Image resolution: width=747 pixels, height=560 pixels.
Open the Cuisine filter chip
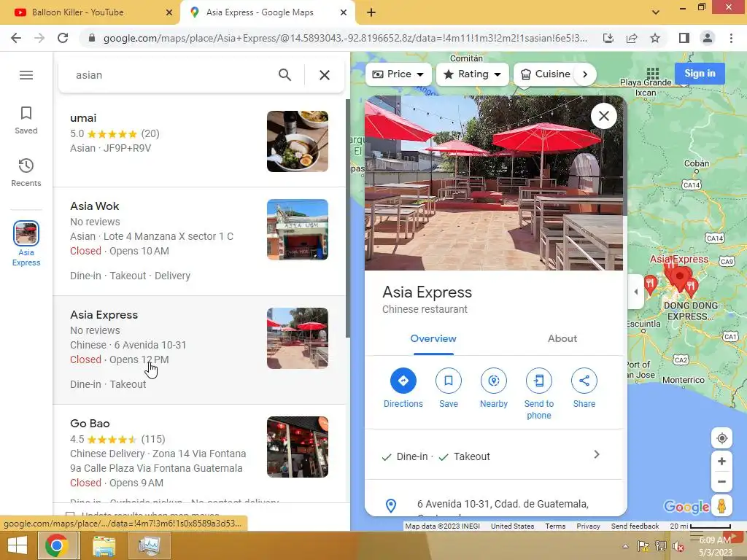pyautogui.click(x=545, y=74)
